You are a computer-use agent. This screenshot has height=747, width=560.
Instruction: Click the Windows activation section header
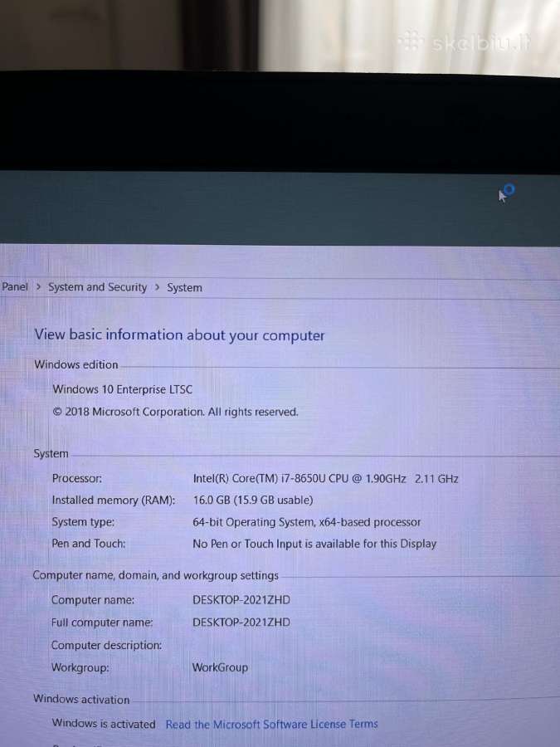click(81, 700)
